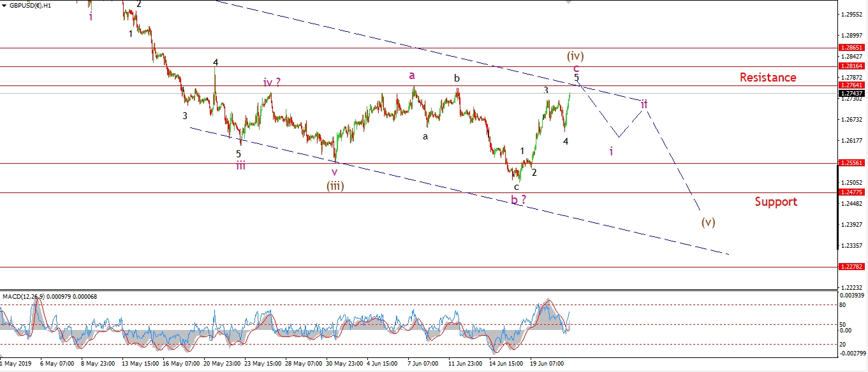The image size is (868, 372).
Task: Click the black current price tag 1.27437
Action: point(851,93)
